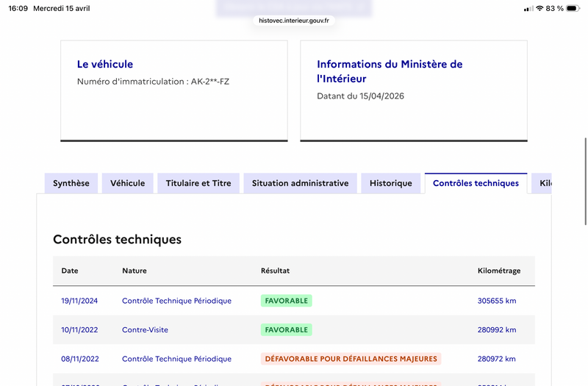Screen dimensions: 588x386
Task: Tap the battery indicator icon
Action: (x=573, y=8)
